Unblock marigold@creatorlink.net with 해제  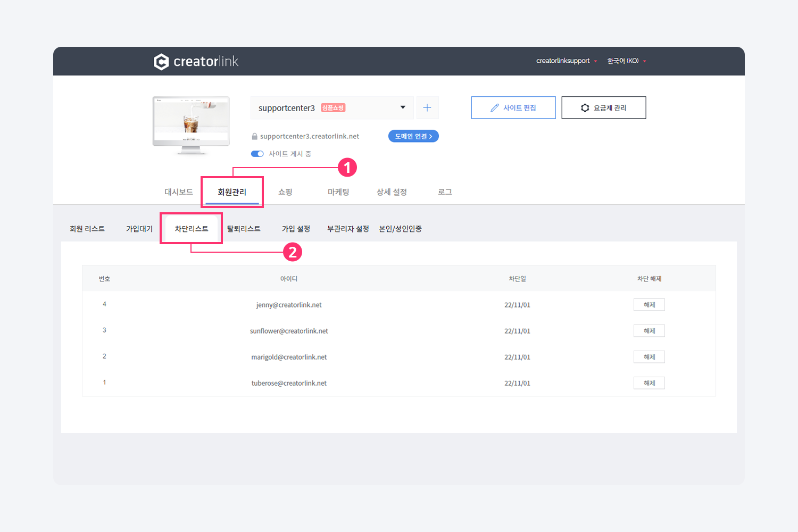[x=649, y=357]
